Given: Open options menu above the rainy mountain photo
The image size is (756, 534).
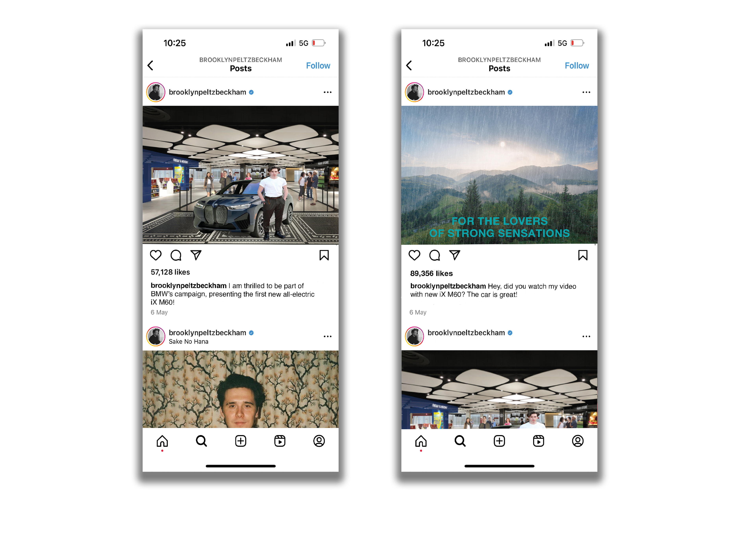Looking at the screenshot, I should tap(586, 92).
